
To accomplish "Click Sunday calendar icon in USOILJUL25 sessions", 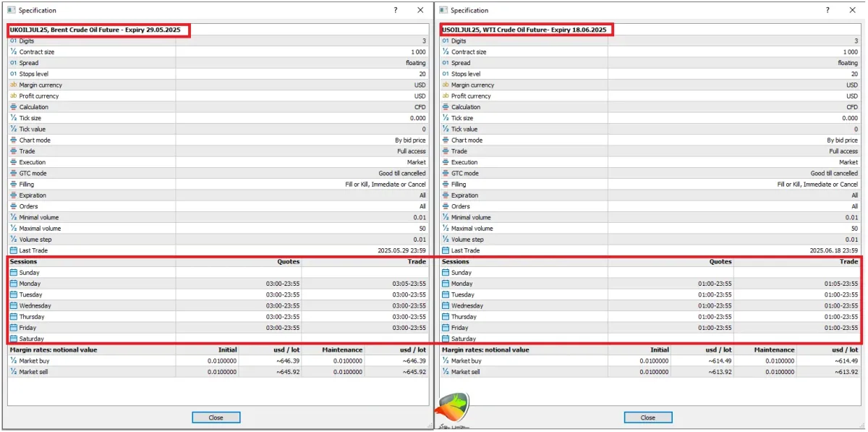I will [446, 273].
